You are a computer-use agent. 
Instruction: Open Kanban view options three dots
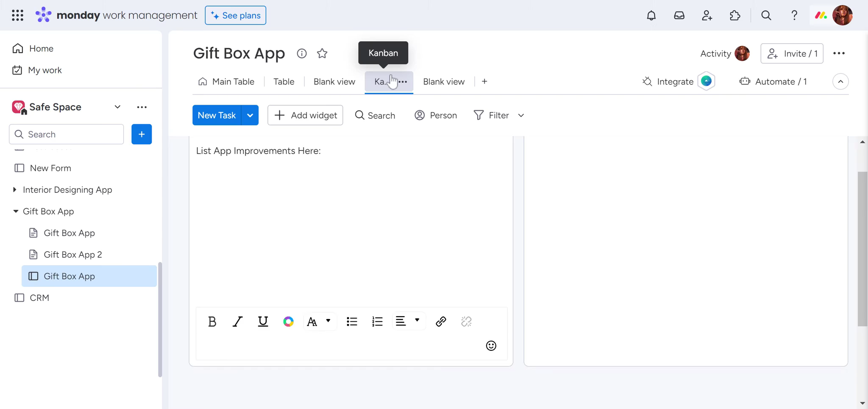(403, 81)
